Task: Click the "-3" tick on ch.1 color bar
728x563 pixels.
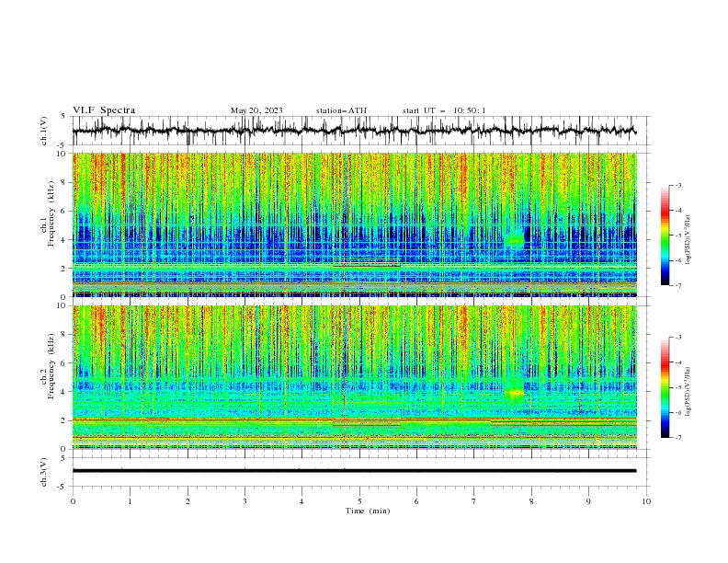Action: tap(677, 185)
